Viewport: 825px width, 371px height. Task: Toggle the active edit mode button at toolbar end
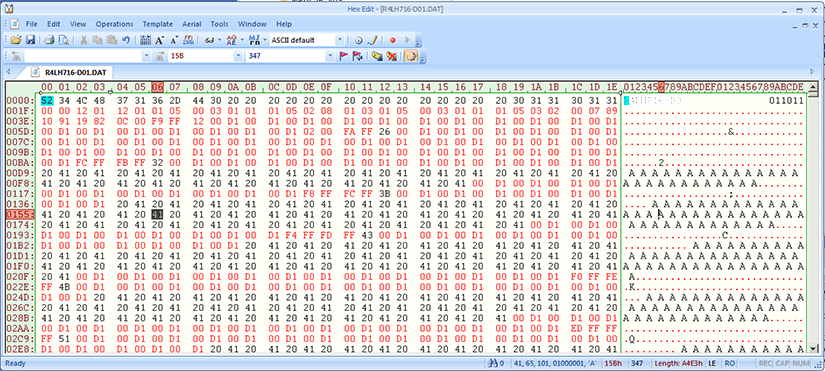410,56
